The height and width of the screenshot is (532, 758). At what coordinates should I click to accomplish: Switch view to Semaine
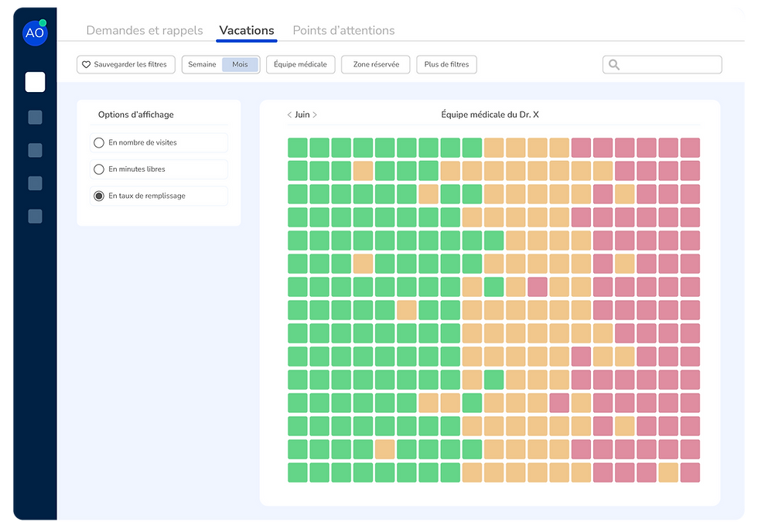coord(202,65)
